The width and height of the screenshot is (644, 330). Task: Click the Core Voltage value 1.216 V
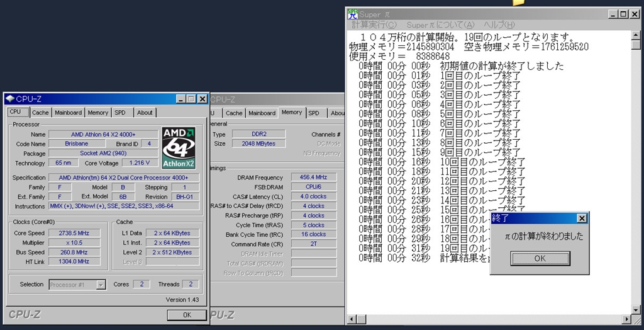point(140,163)
